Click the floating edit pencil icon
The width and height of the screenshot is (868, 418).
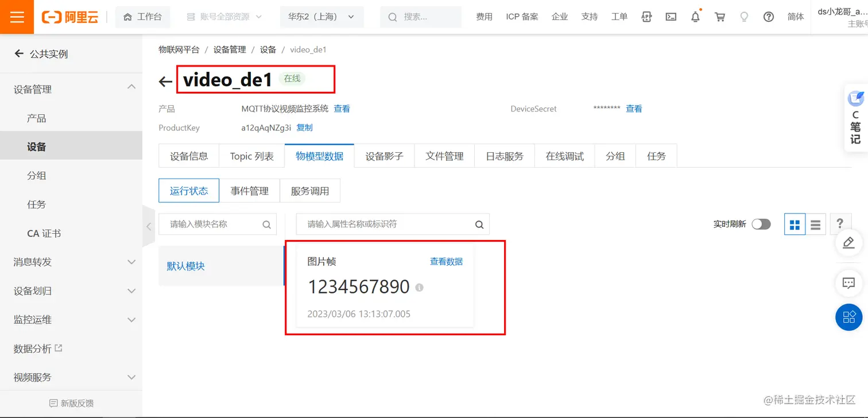click(x=849, y=242)
